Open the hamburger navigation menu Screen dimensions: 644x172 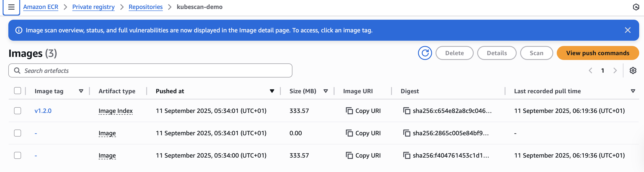pyautogui.click(x=11, y=7)
